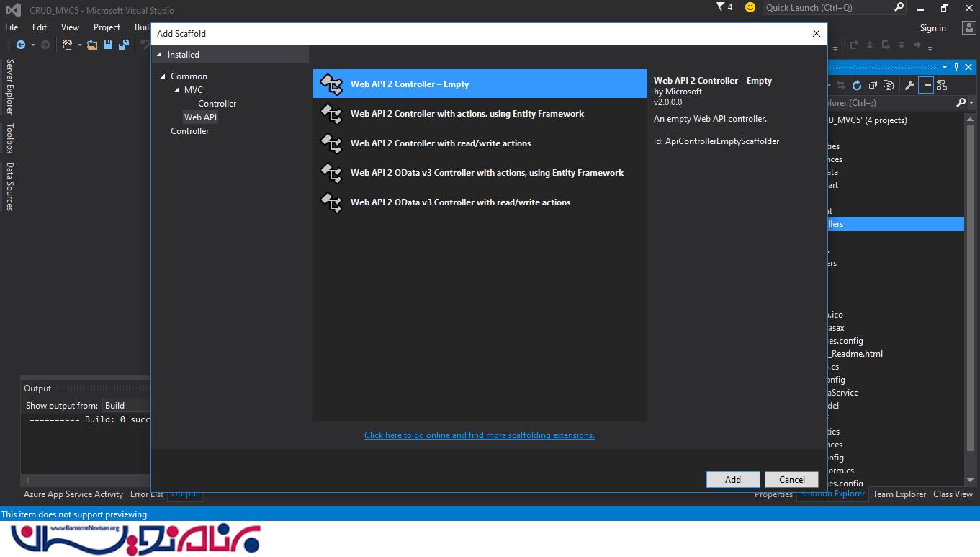Collapse the MVC tree node

(177, 90)
